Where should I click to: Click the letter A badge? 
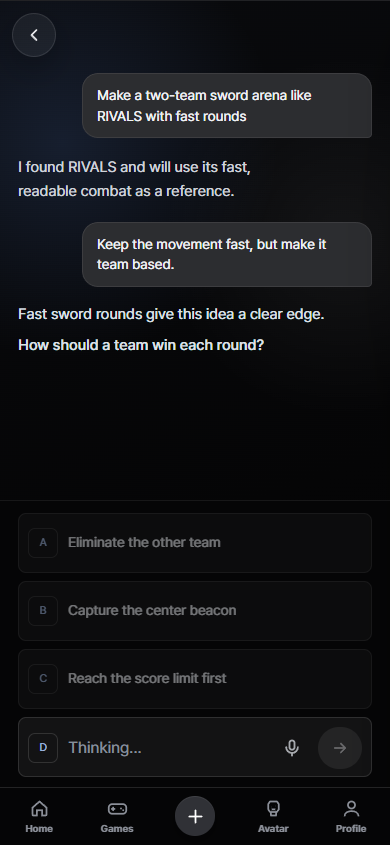(43, 543)
